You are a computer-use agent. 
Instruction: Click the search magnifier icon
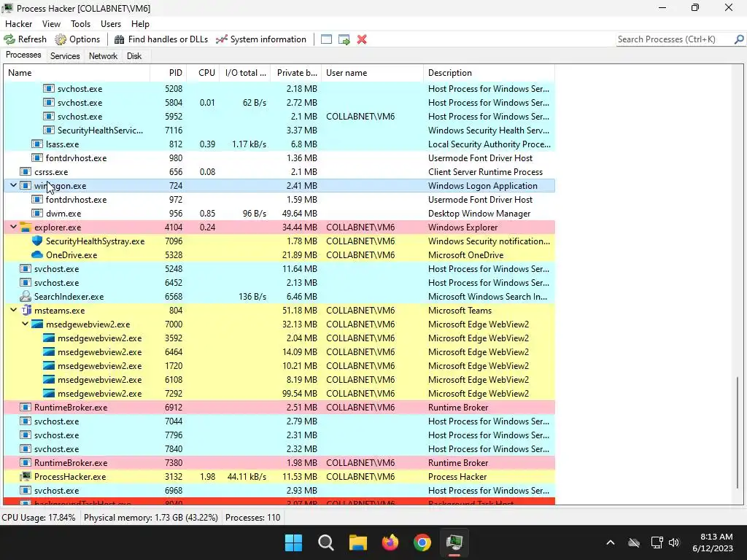[x=739, y=39]
